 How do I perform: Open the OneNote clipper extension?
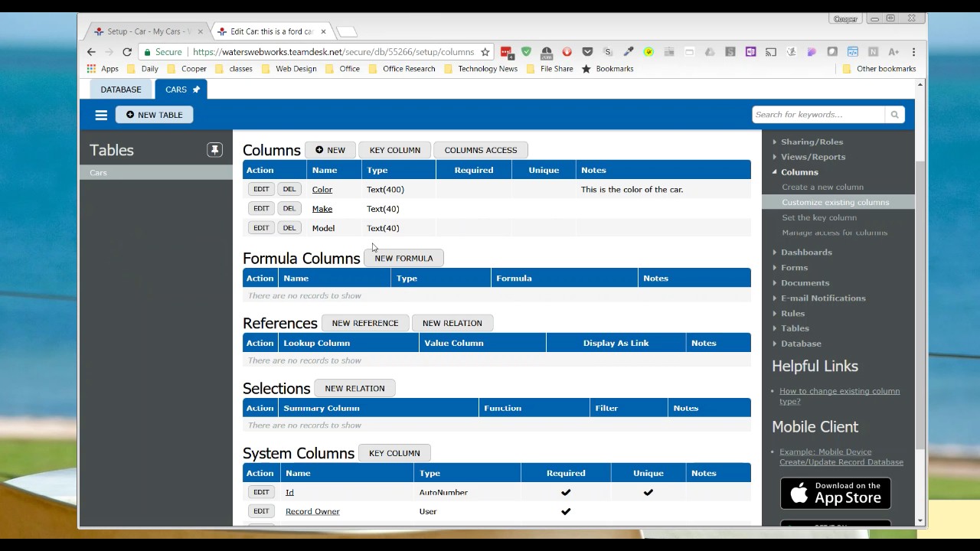pyautogui.click(x=750, y=52)
